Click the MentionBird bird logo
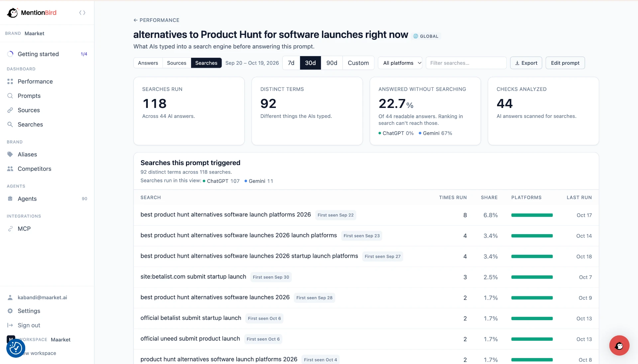 coord(13,13)
